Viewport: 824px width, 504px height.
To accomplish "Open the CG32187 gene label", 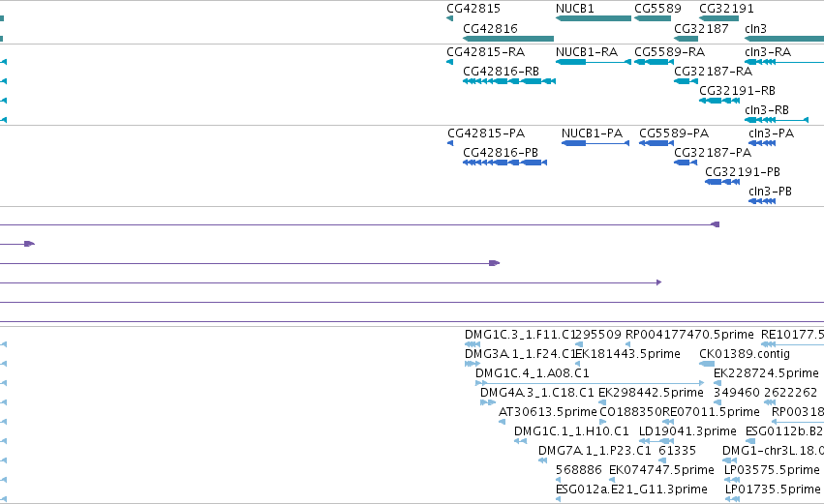I will (x=701, y=28).
